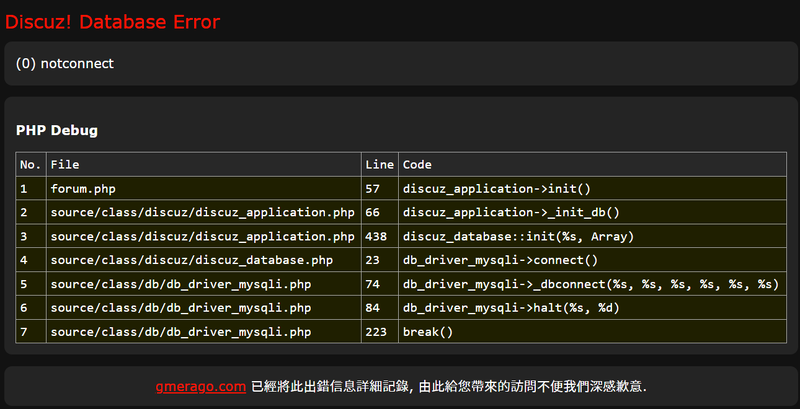Click discuz_application.php file cell in row 2

coord(204,212)
